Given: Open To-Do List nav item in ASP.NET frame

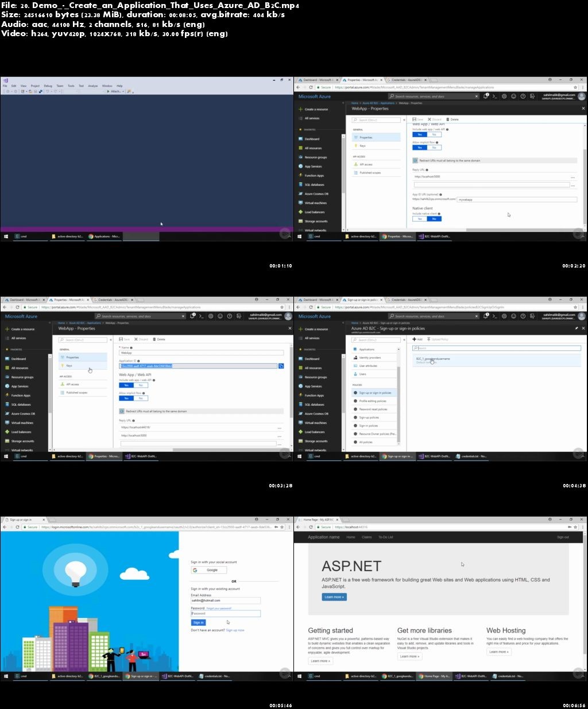Looking at the screenshot, I should (x=385, y=537).
